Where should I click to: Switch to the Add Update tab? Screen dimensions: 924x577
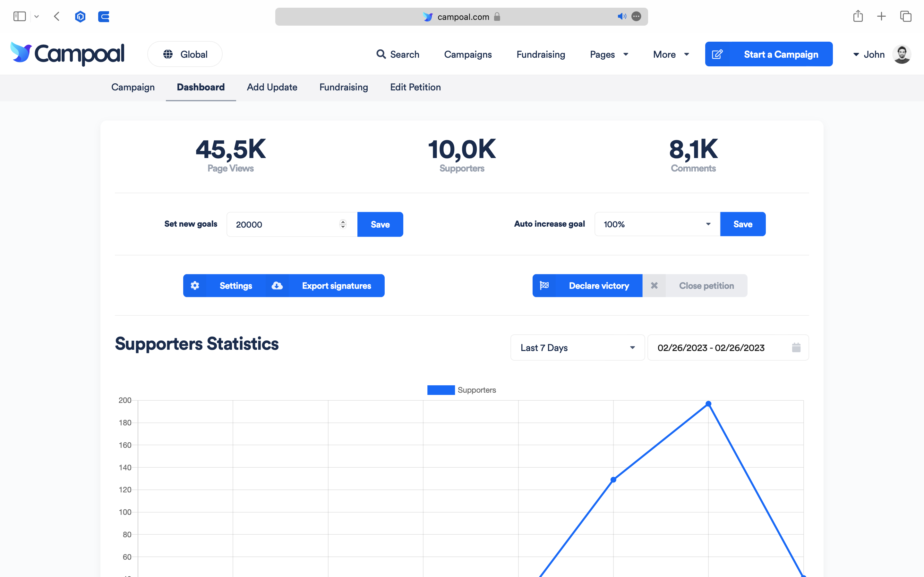272,87
